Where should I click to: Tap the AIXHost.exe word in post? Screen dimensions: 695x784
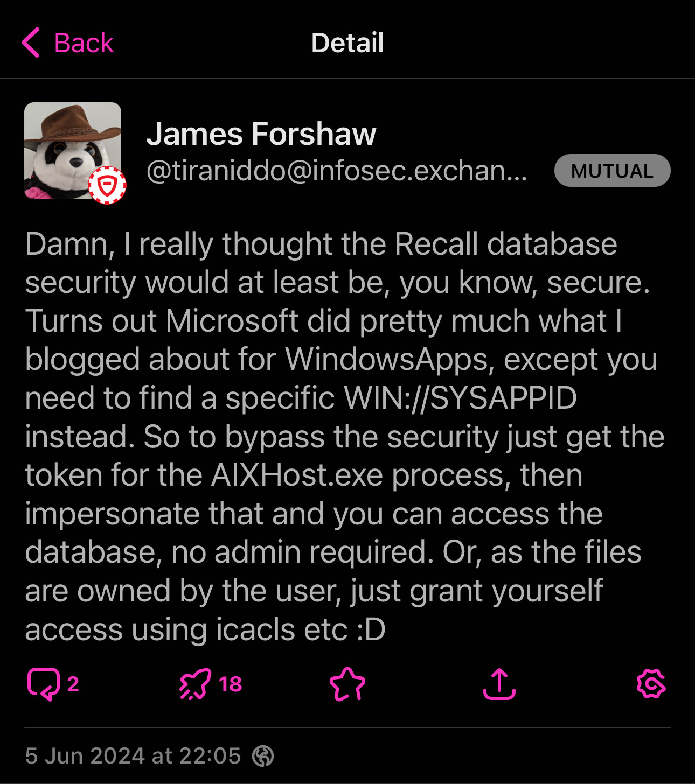pyautogui.click(x=297, y=475)
